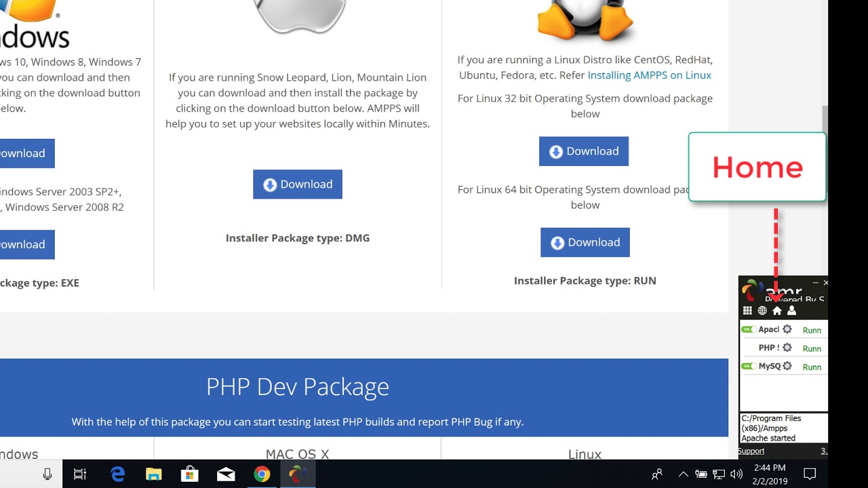Click the network icon in system tray

tap(719, 474)
